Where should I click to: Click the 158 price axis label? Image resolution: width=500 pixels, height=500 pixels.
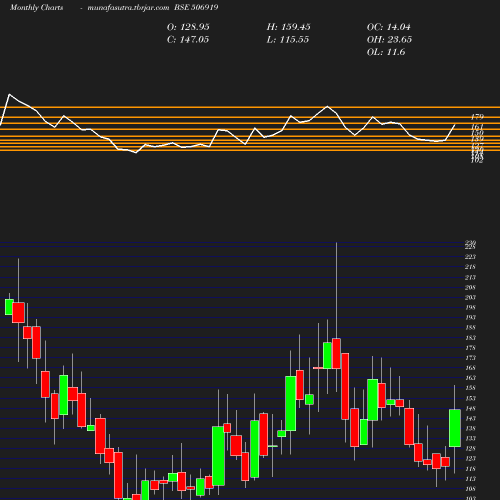coord(470,388)
